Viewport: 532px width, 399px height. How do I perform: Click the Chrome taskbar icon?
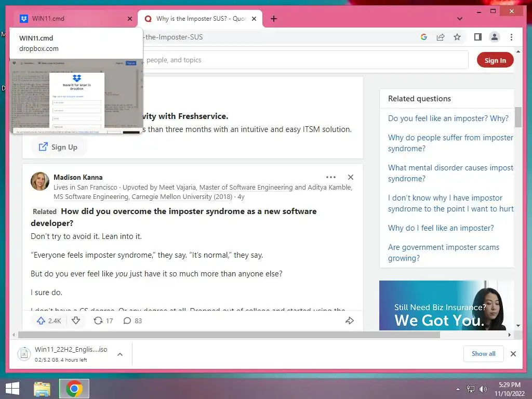coord(74,389)
